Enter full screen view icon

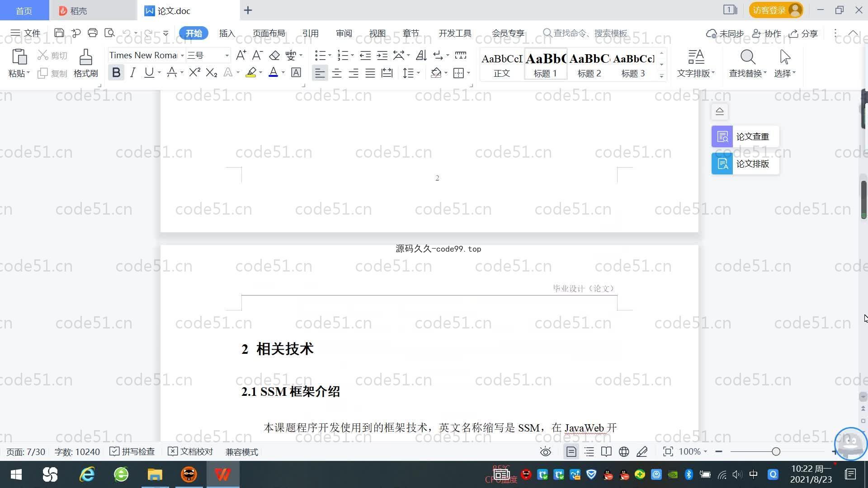(668, 451)
